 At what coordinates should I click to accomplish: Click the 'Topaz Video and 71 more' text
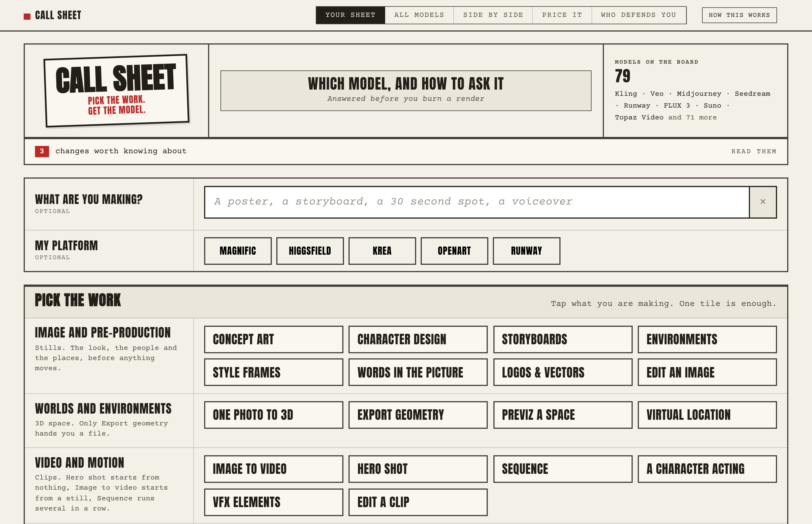[x=666, y=117]
